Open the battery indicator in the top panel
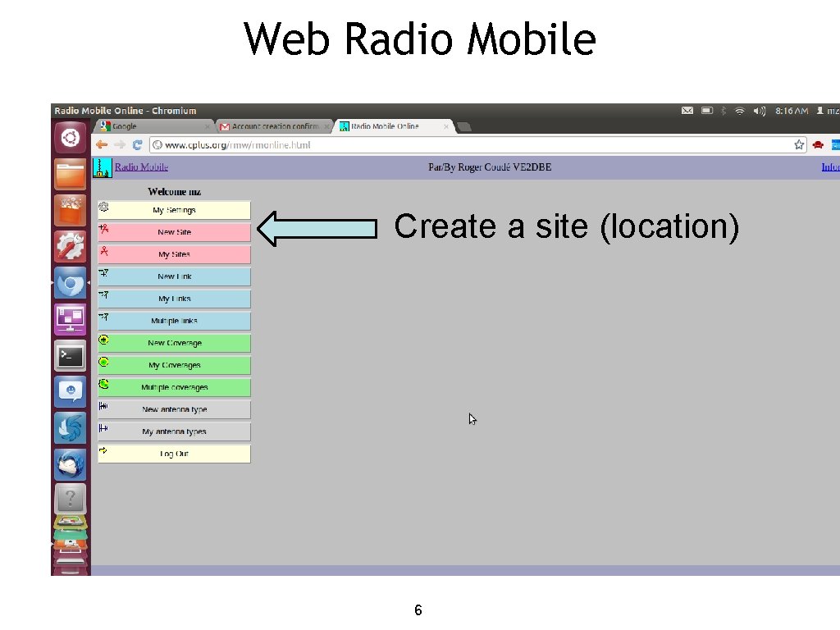Image resolution: width=840 pixels, height=630 pixels. point(707,111)
